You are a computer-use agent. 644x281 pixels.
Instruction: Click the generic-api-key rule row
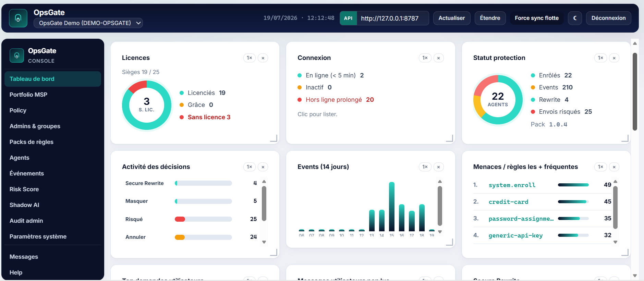tap(542, 235)
